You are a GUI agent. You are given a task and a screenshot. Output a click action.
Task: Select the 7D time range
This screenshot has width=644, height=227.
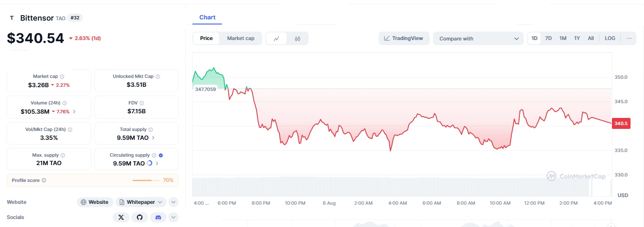[x=548, y=38]
